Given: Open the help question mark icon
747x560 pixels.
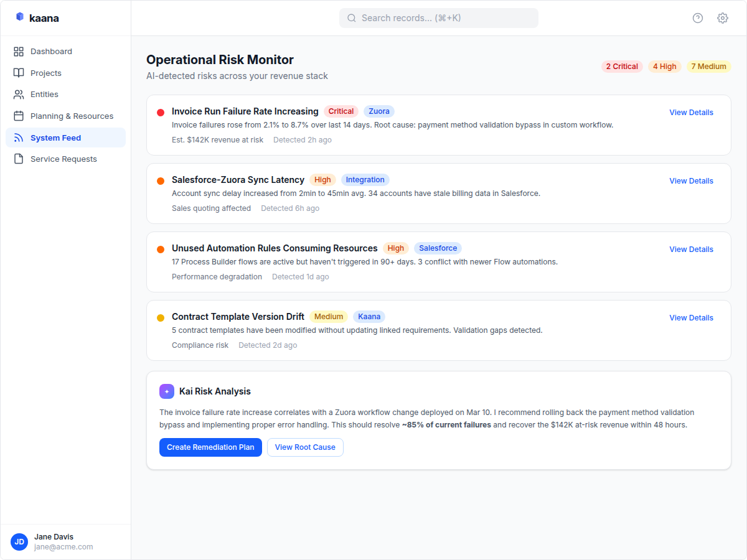Looking at the screenshot, I should click(x=698, y=18).
